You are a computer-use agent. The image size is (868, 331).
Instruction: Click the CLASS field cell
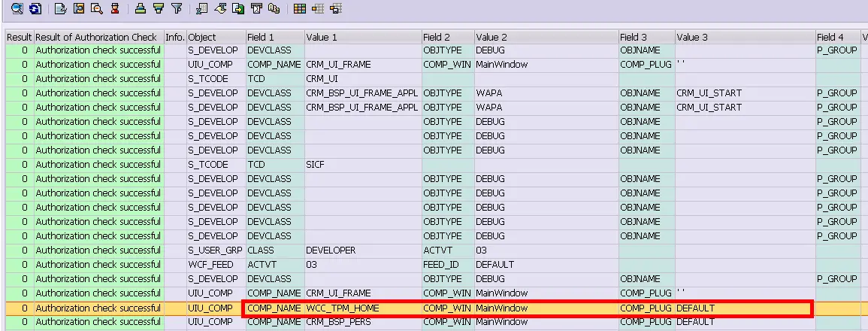point(274,250)
